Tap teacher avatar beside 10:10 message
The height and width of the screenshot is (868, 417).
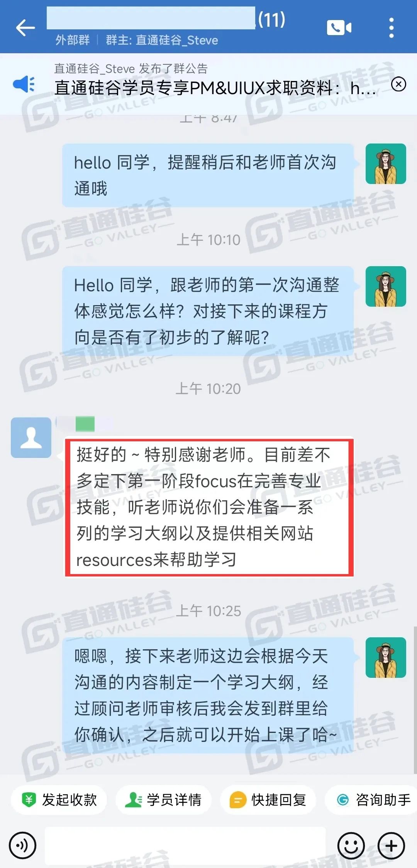[386, 286]
